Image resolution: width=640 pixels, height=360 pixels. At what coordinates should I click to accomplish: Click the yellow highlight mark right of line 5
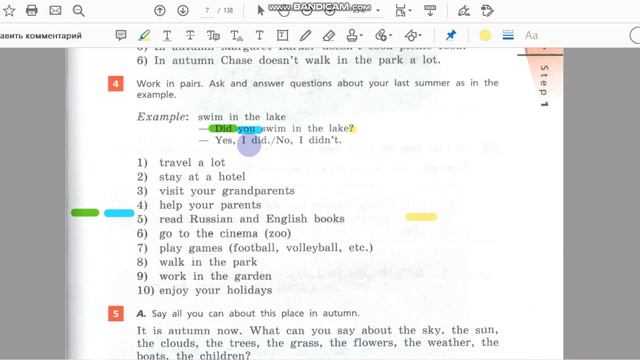421,217
